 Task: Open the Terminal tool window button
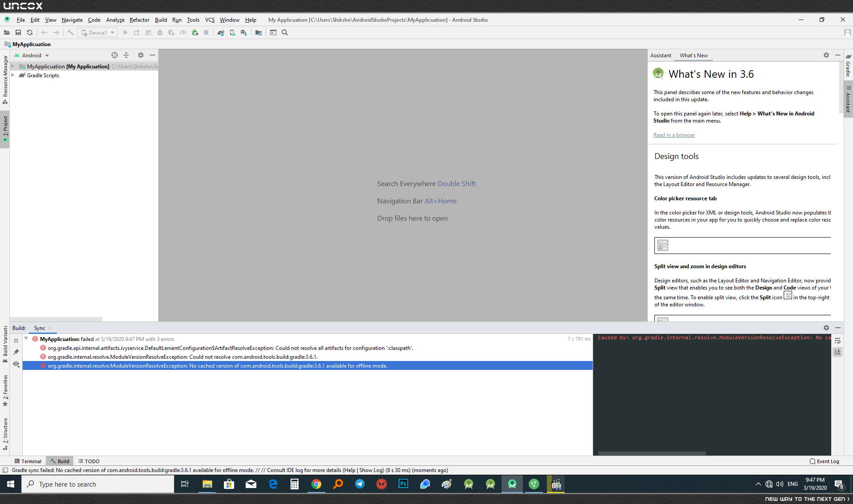[x=28, y=461]
